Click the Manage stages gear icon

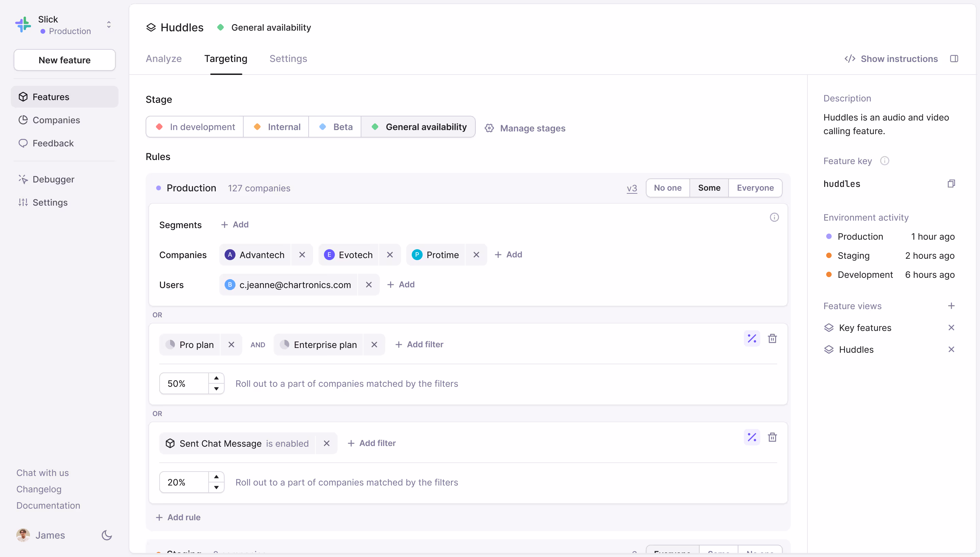(489, 128)
